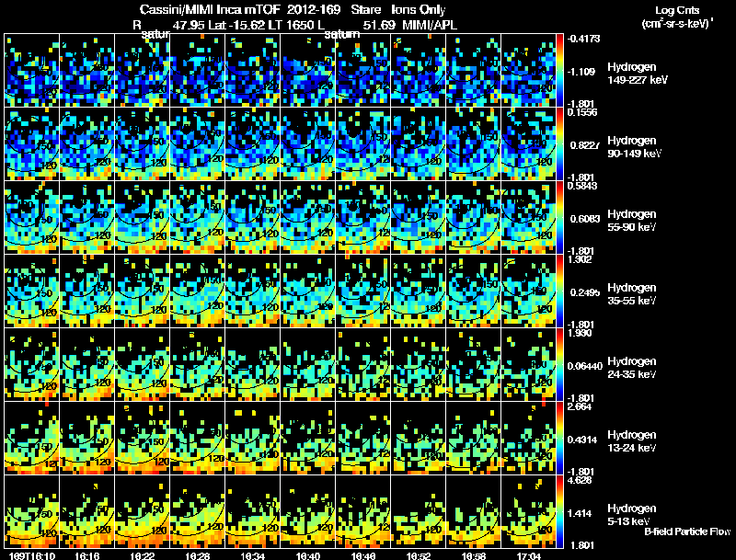Viewport: 736px width, 560px height.
Task: Select the 13-24 keV image at 16:58
Action: 473,438
